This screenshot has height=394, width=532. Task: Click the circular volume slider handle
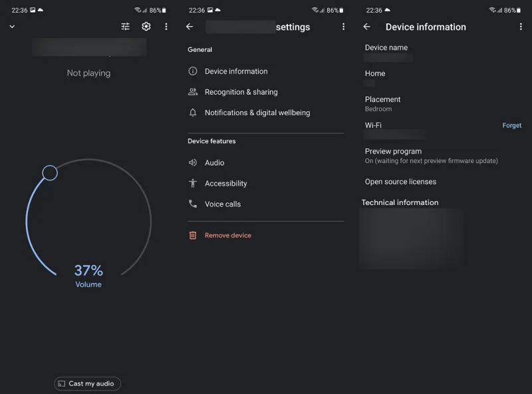(50, 173)
